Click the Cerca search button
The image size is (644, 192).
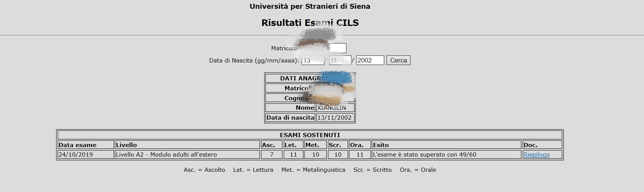click(x=399, y=60)
